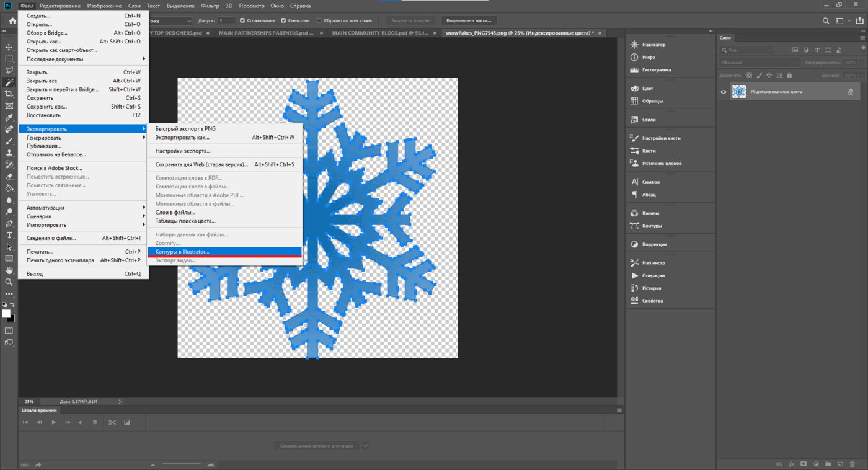Viewport: 868px width, 470px height.
Task: Open the History panel icon
Action: [x=634, y=288]
